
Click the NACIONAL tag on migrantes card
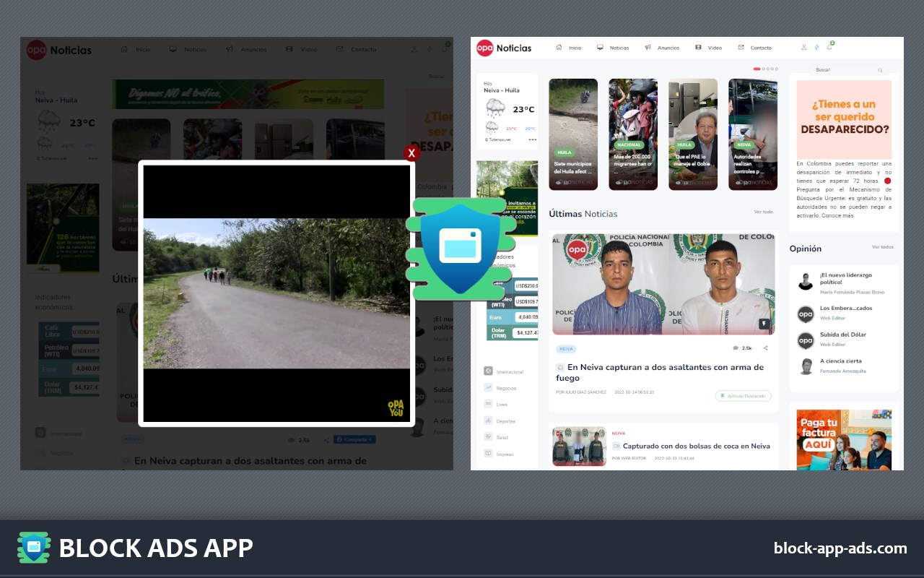[629, 145]
